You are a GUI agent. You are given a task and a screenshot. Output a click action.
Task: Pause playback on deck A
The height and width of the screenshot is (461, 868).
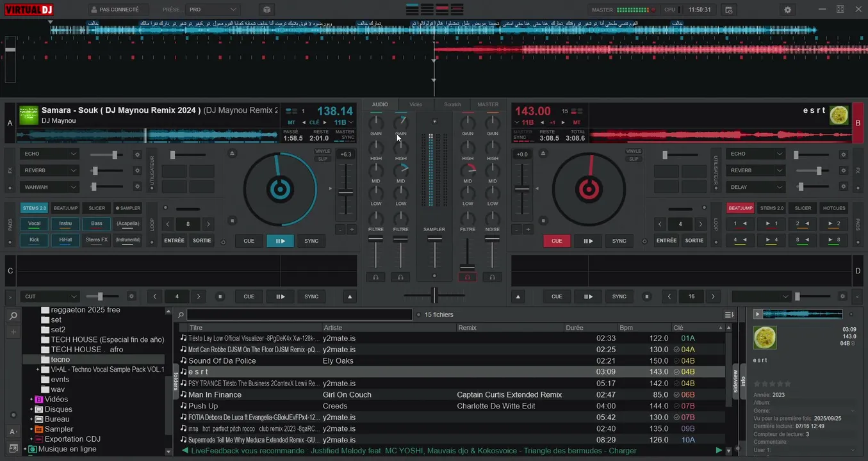280,241
